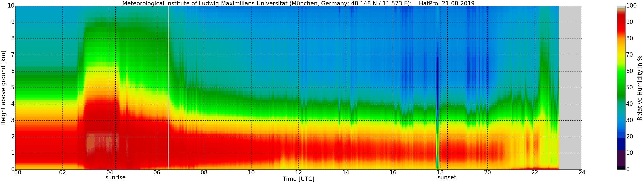The width and height of the screenshot is (644, 183).
Task: Click the thin white data-gap line after 06 UTC
Action: (x=168, y=88)
